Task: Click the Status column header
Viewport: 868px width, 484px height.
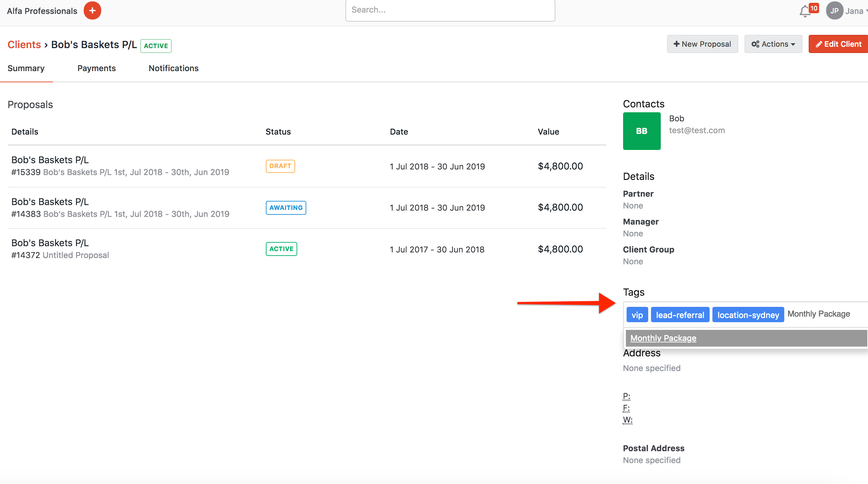Action: (x=278, y=132)
